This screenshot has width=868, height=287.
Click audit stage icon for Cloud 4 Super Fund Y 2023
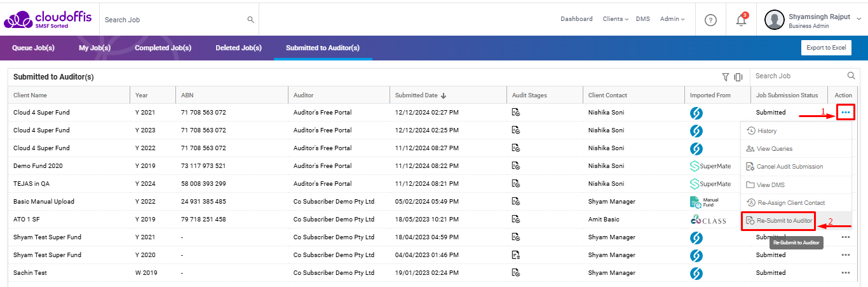(516, 130)
